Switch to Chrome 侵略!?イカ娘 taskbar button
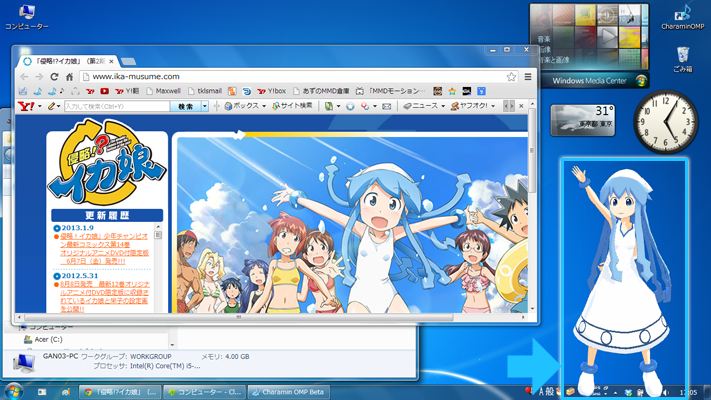The image size is (711, 400). [120, 392]
